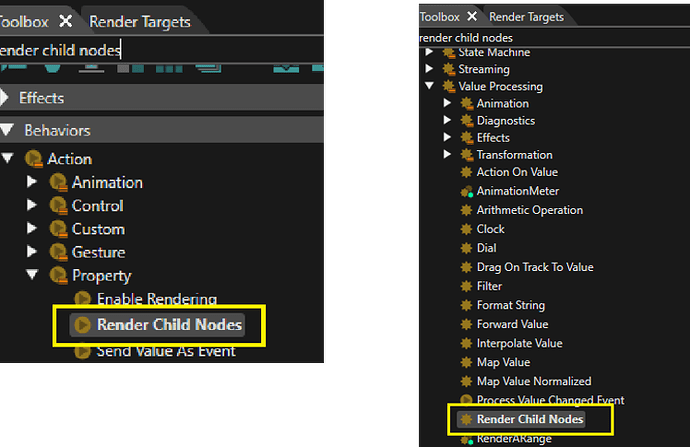Select the Format String entry

click(511, 305)
